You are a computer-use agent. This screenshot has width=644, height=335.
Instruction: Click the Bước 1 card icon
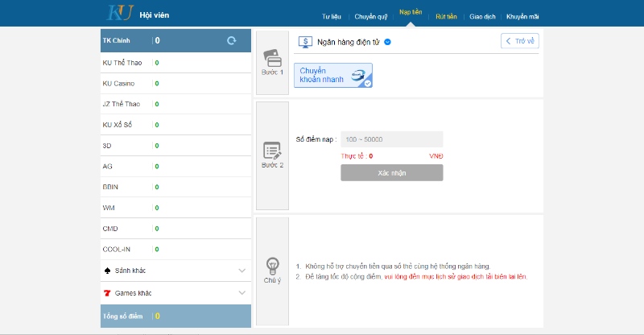(272, 60)
